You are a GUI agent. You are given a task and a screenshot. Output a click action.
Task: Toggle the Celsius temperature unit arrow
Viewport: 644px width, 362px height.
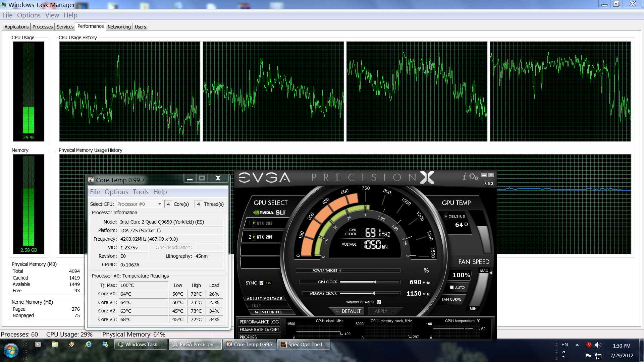tap(446, 216)
